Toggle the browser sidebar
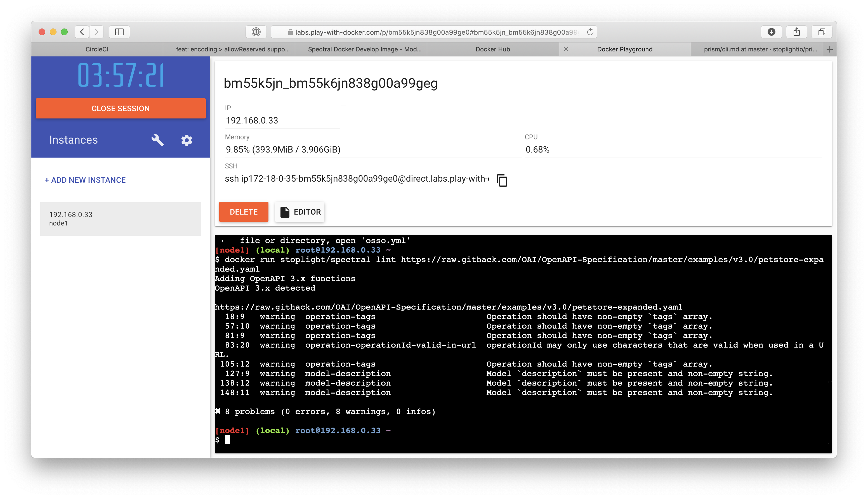The image size is (868, 499). coord(120,32)
